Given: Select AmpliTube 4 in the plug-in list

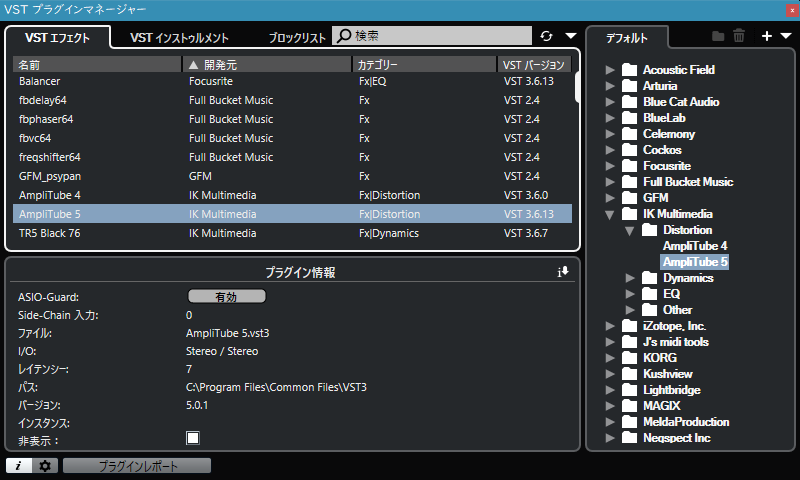Looking at the screenshot, I should [x=292, y=195].
